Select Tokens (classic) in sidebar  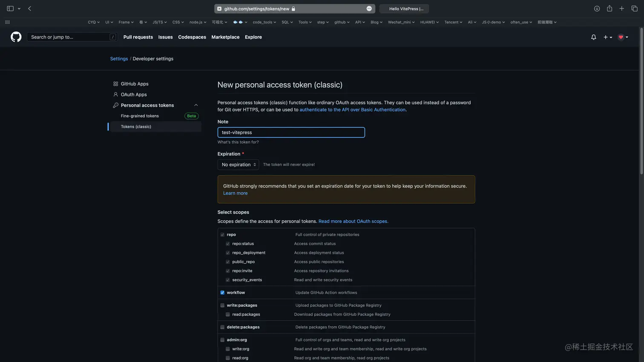coord(156,127)
